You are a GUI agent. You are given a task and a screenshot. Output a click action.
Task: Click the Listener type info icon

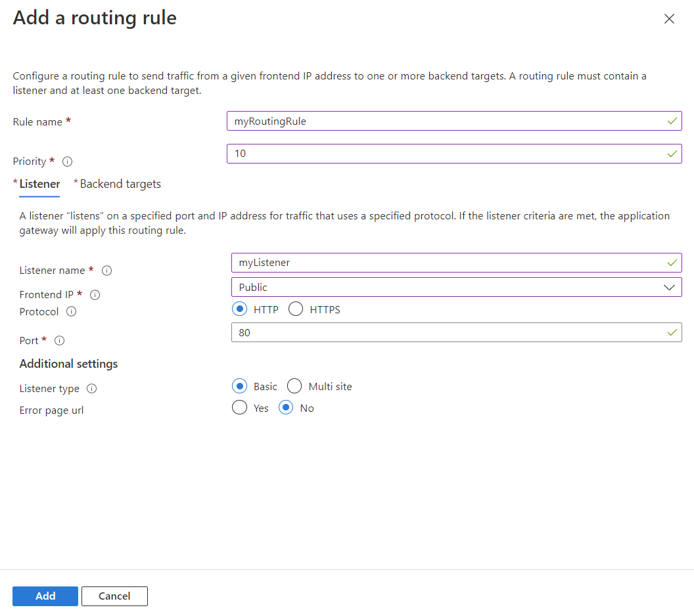[x=92, y=389]
